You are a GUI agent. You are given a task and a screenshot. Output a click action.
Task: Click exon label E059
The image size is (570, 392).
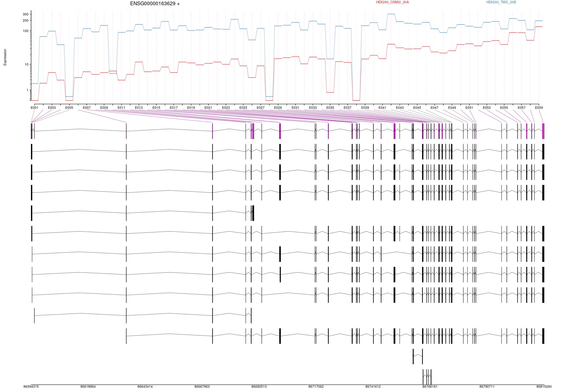[x=539, y=108]
